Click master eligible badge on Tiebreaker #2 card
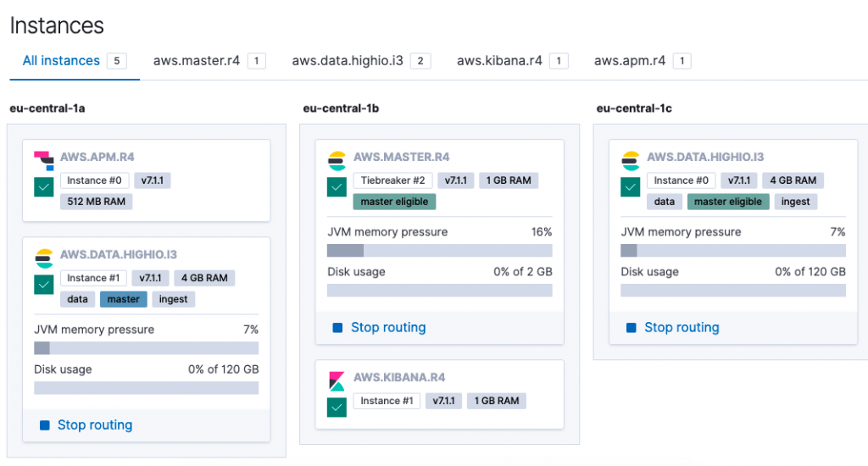The image size is (868, 466). pyautogui.click(x=395, y=202)
